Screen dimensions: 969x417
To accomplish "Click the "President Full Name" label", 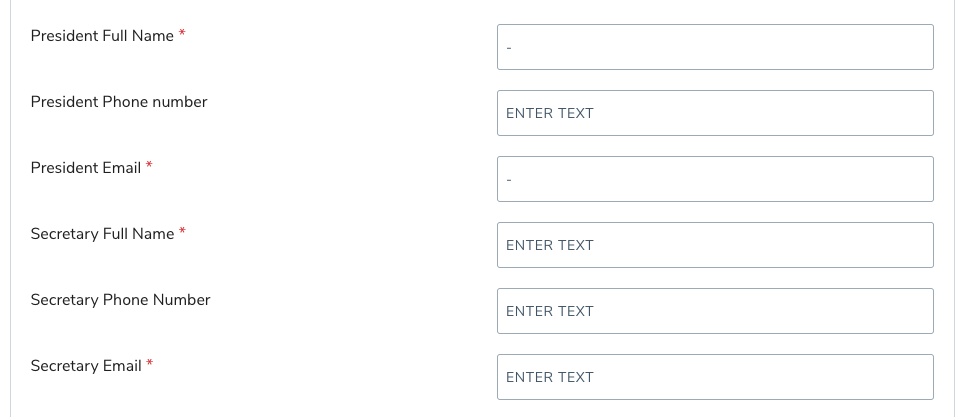I will click(x=102, y=36).
